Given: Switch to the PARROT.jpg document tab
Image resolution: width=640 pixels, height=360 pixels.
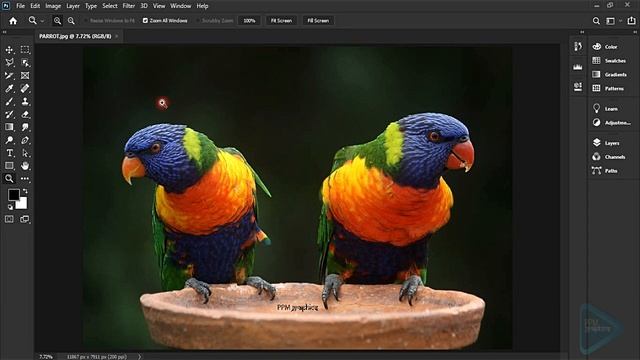Looking at the screenshot, I should 75,36.
